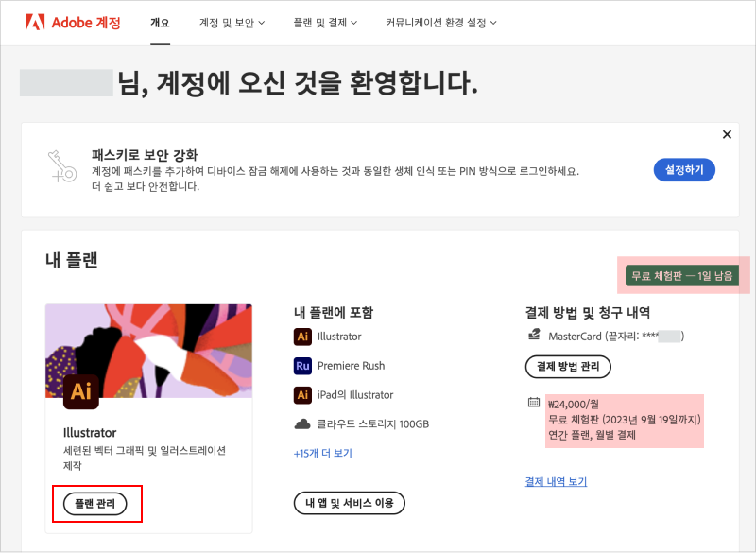Expand 커뮤니케이션 환경 설정 menu

click(x=440, y=23)
